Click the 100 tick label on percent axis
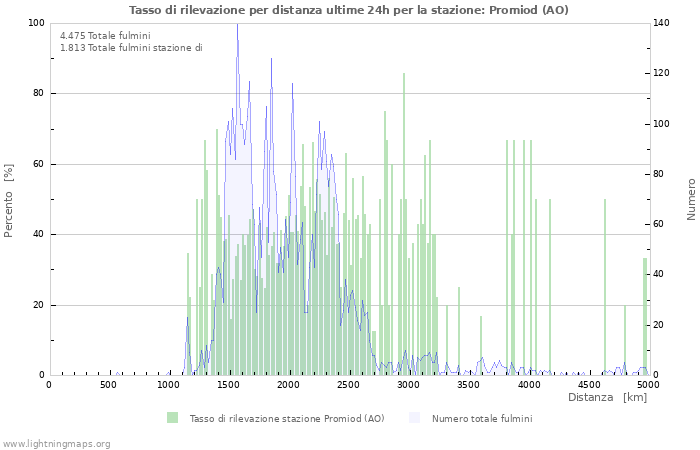The width and height of the screenshot is (700, 450). [35, 23]
